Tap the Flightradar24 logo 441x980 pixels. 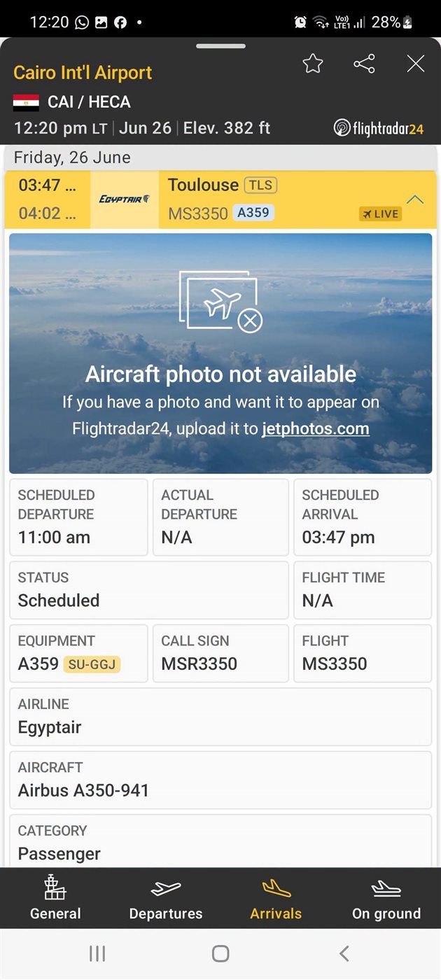coord(379,128)
